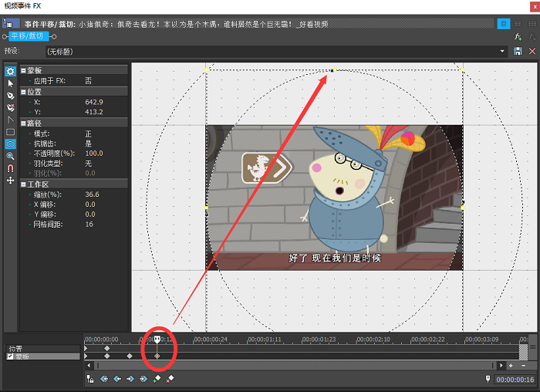Viewport: 540px width, 392px height.
Task: Toggle the 蒙板 mask track checkbox
Action: point(10,357)
